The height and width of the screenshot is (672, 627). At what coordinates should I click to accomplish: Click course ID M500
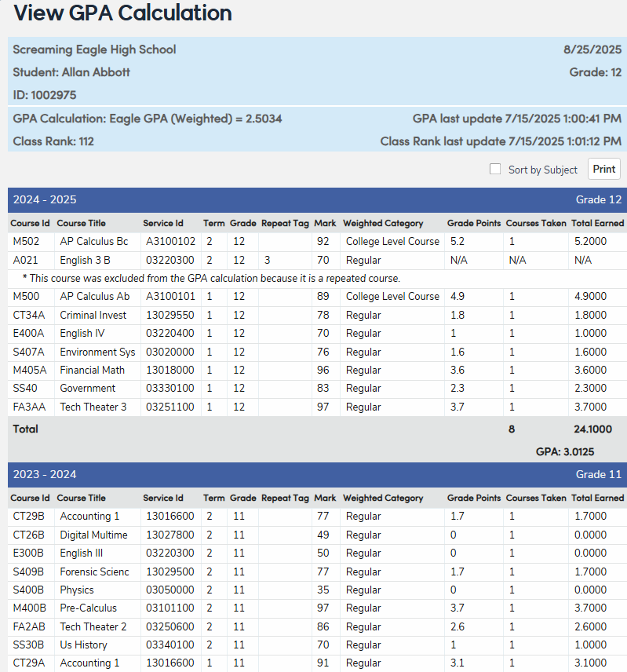(x=26, y=296)
